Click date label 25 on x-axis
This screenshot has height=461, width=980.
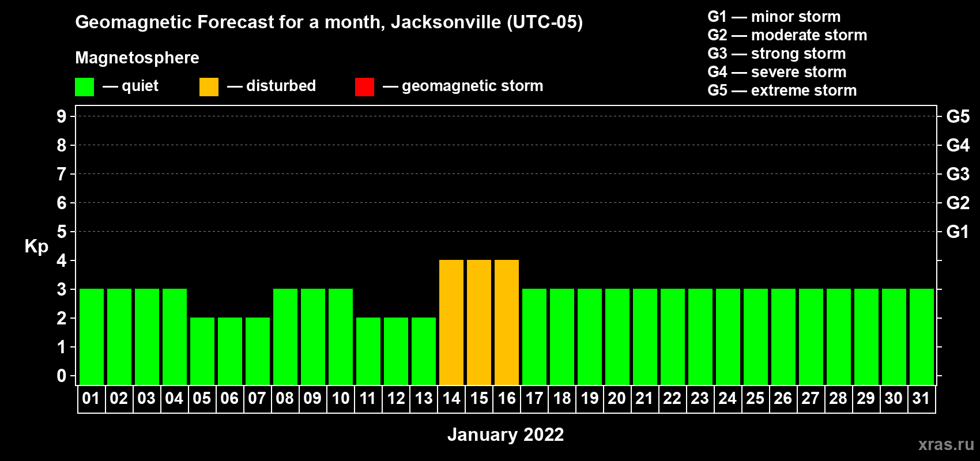pos(755,398)
